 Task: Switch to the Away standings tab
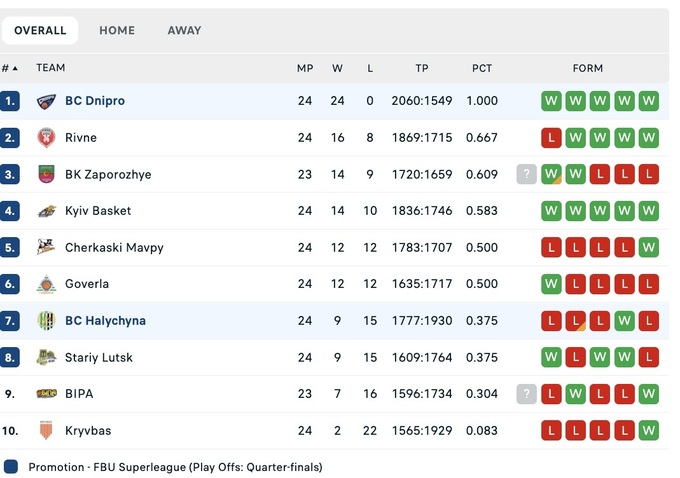coord(184,30)
